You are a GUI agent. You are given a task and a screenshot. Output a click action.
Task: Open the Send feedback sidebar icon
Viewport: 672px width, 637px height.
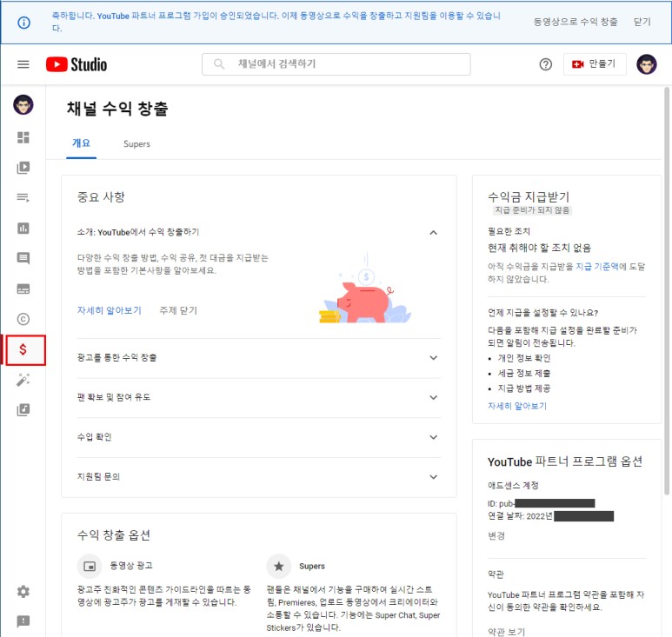tap(23, 621)
